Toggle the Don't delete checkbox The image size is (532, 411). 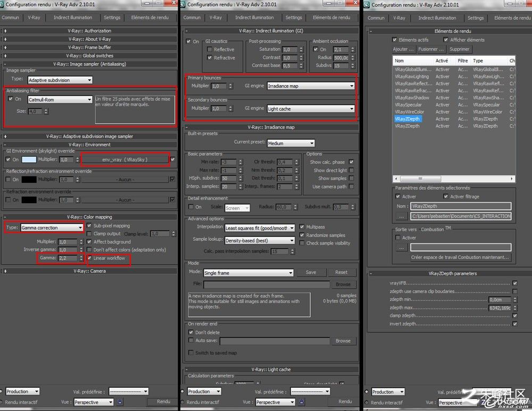pyautogui.click(x=190, y=332)
